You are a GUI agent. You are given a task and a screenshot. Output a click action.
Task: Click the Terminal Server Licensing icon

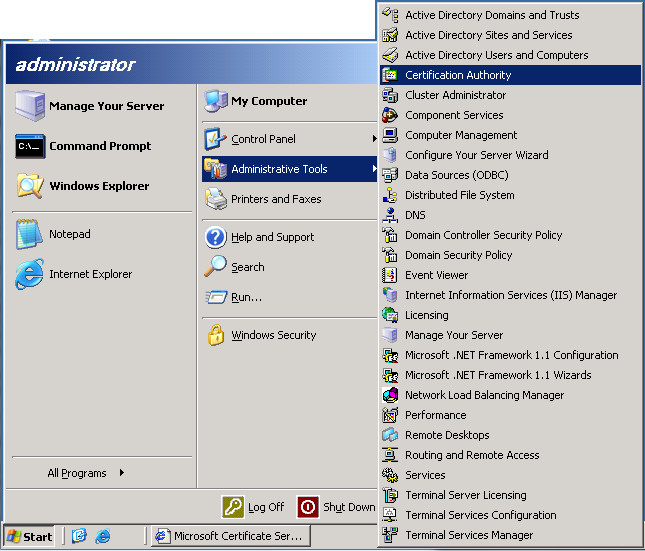coord(390,495)
